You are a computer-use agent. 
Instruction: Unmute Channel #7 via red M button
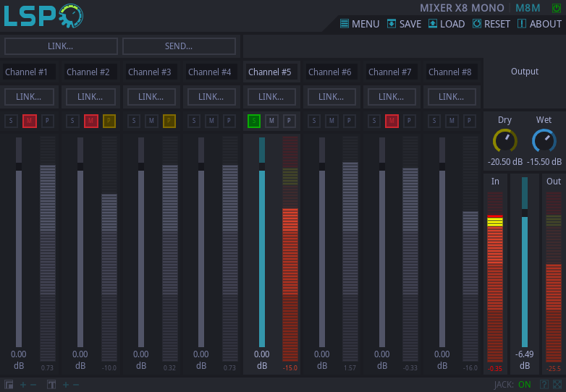pyautogui.click(x=392, y=121)
